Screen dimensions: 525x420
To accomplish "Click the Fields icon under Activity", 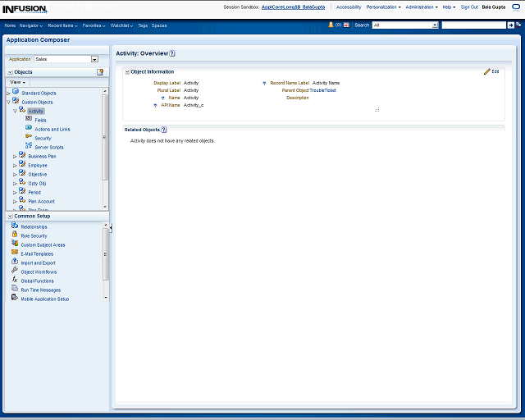I will pyautogui.click(x=29, y=120).
